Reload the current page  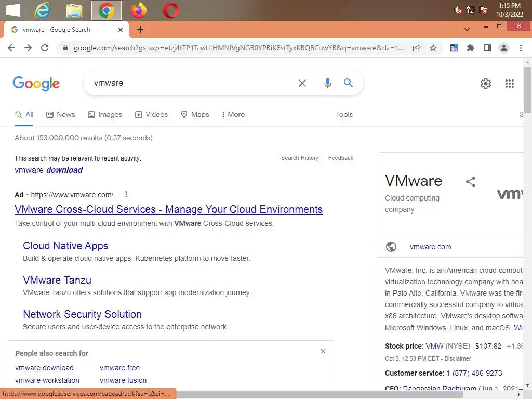(45, 48)
